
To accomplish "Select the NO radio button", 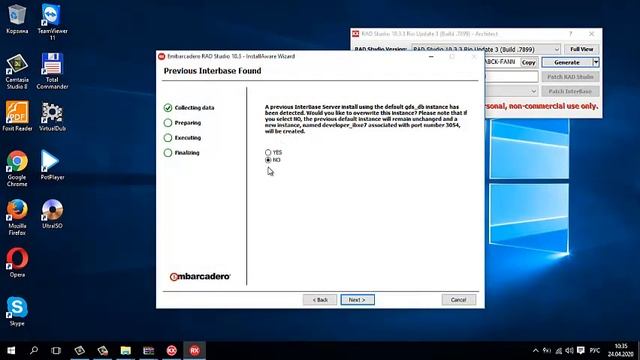I will tap(268, 160).
